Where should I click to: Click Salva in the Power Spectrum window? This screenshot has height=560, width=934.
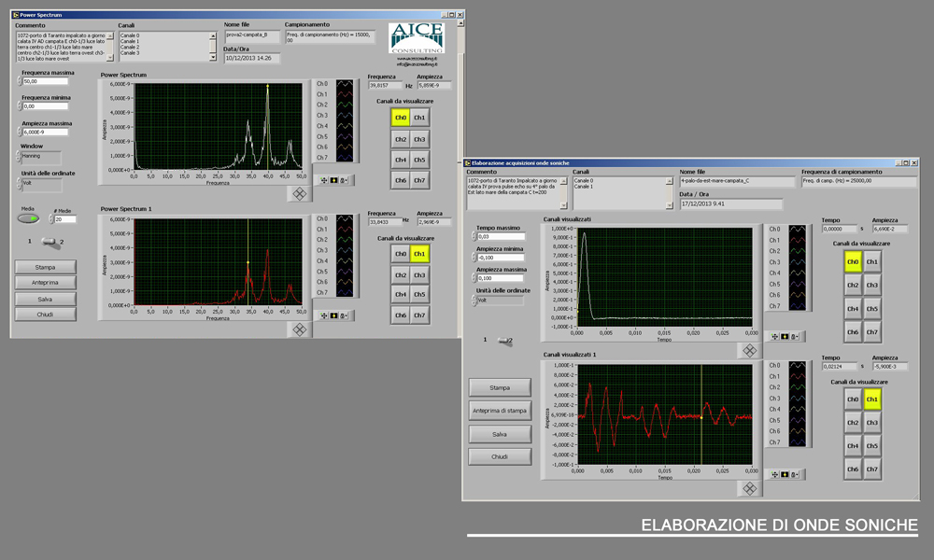45,299
